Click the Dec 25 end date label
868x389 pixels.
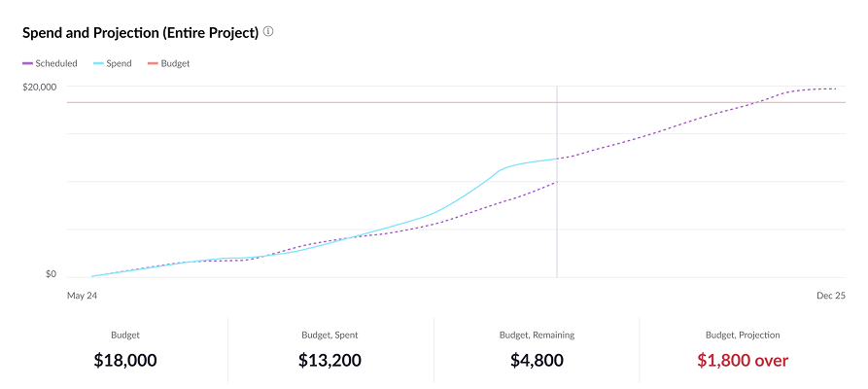[830, 294]
